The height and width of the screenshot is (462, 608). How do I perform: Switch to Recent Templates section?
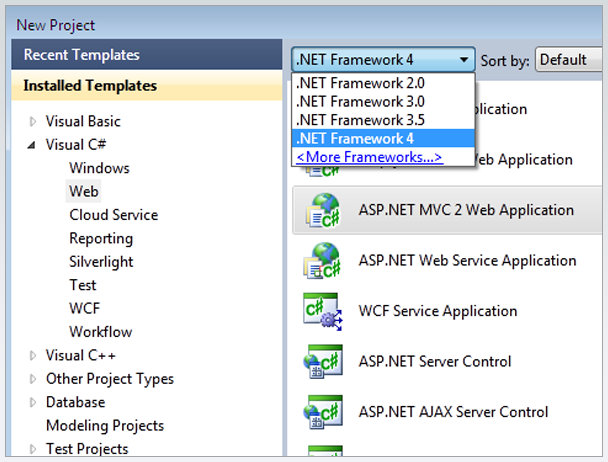(82, 55)
